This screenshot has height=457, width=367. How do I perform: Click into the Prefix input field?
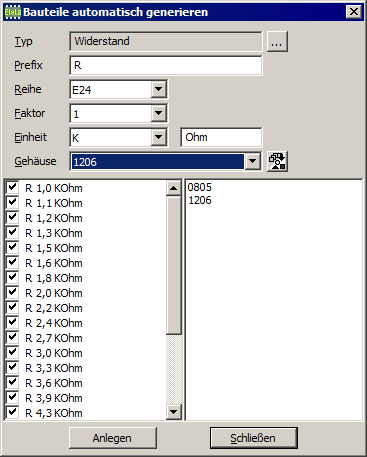(x=166, y=65)
